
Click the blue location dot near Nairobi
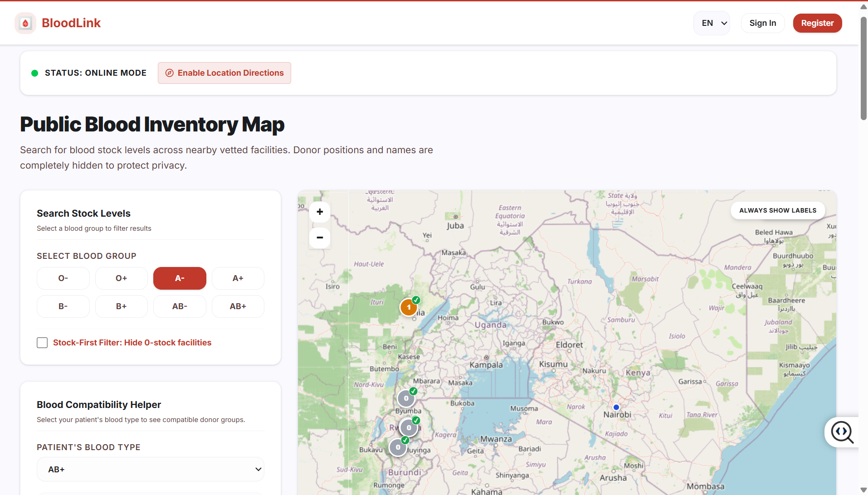(616, 407)
